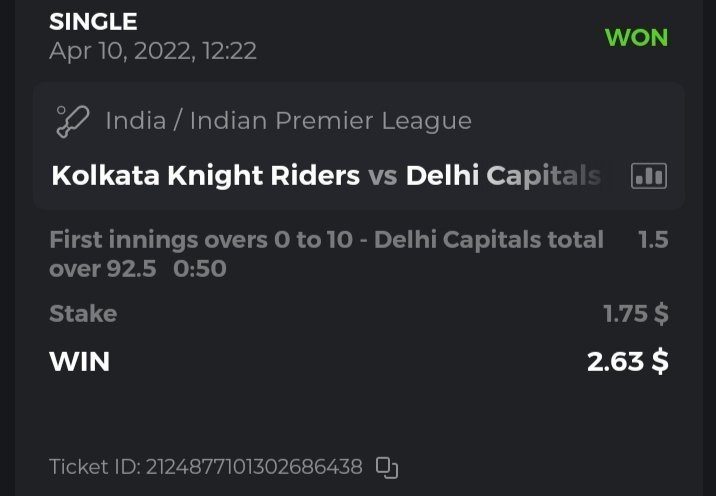Screen dimensions: 716x496
Task: Click the green WON status label
Action: [x=636, y=38]
